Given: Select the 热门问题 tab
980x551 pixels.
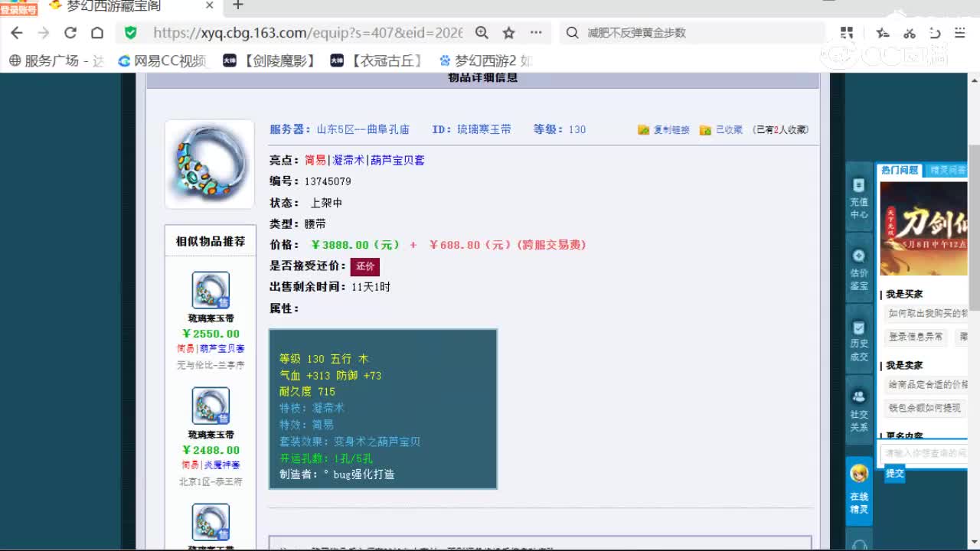Looking at the screenshot, I should coord(900,170).
